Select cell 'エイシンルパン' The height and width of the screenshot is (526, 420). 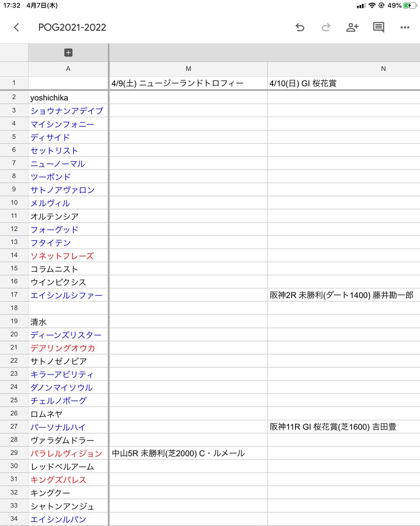pos(68,519)
